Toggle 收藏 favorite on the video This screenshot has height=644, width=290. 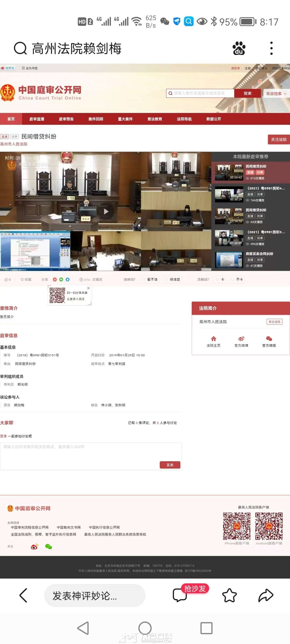[x=26, y=279]
